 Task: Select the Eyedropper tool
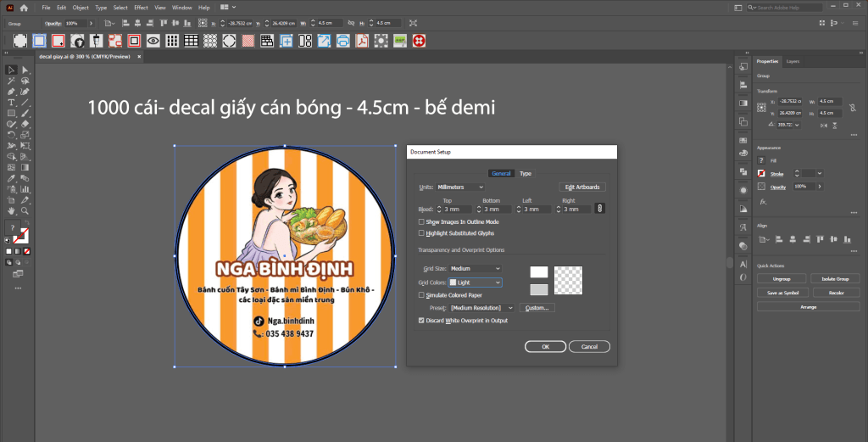click(11, 178)
